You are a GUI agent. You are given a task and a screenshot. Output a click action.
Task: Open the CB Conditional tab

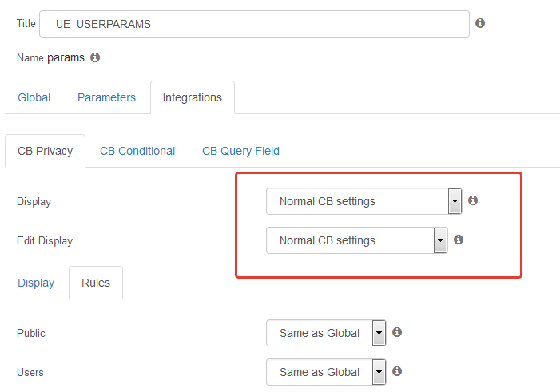click(137, 151)
